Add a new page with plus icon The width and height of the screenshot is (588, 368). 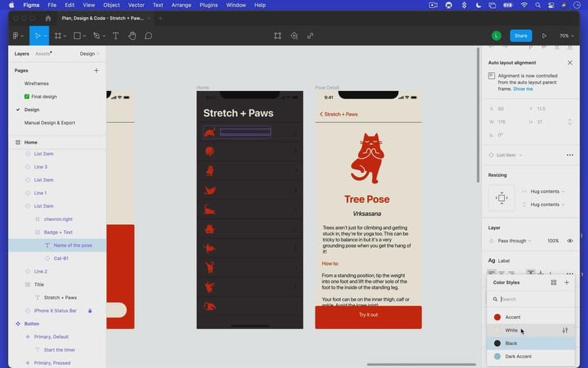[x=97, y=70]
